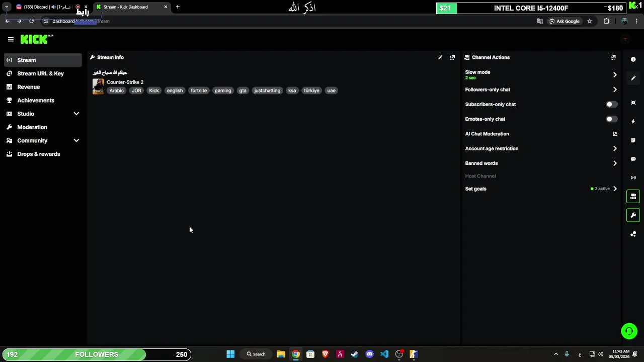Open Visual Studio Code from taskbar
The height and width of the screenshot is (362, 644).
(384, 354)
